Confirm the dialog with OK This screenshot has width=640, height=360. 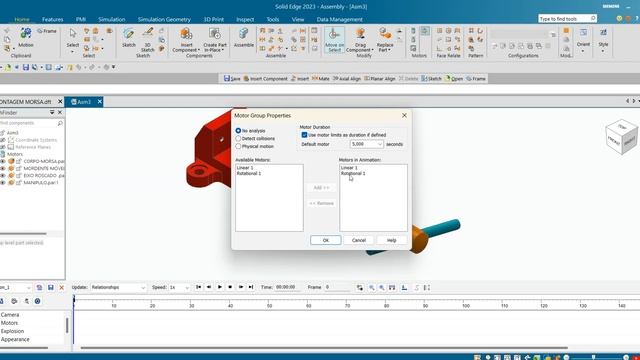pyautogui.click(x=326, y=240)
